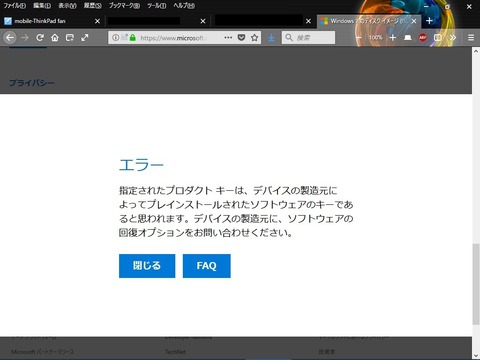Viewport: 480px width, 360px height.
Task: Open the 表示 menu
Action: (67, 6)
